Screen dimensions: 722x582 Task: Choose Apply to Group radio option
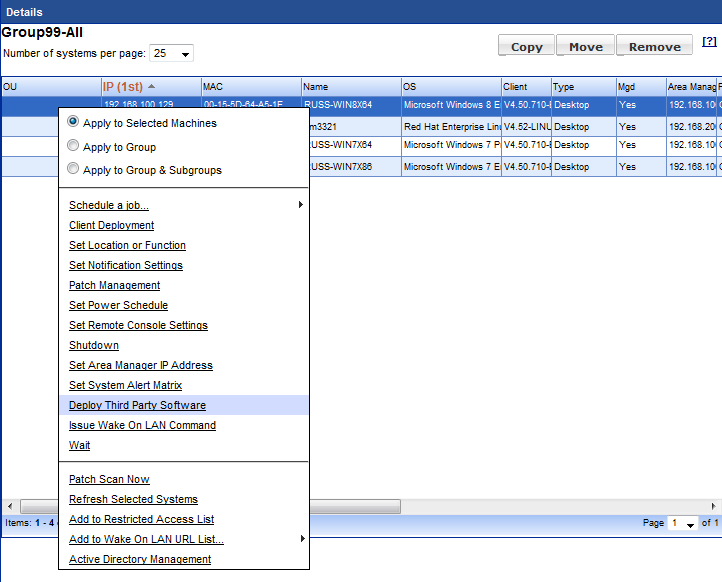73,146
